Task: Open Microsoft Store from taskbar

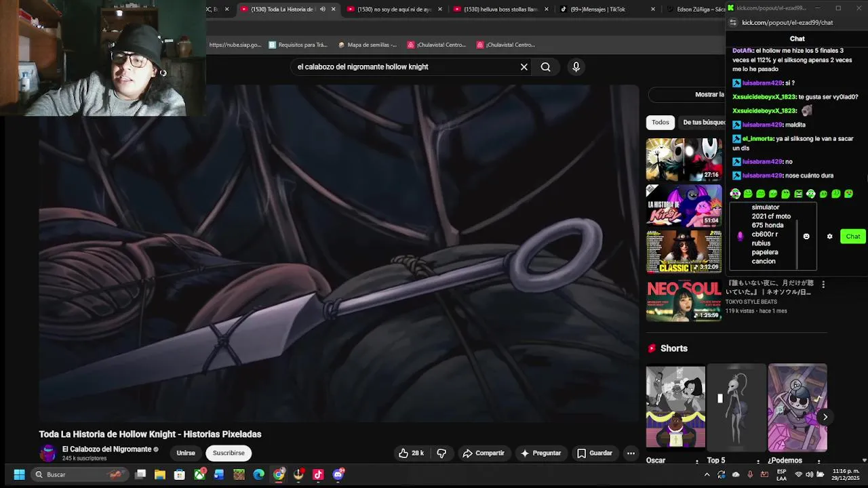Action: 180,474
